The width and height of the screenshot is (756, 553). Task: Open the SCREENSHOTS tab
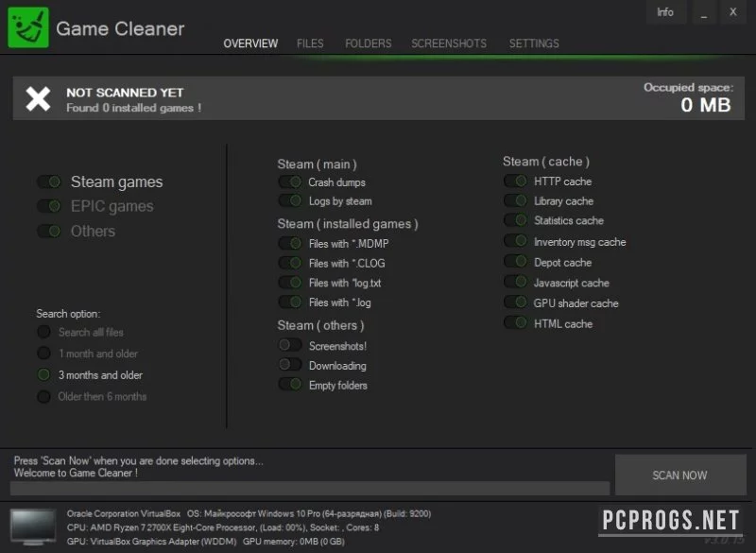pyautogui.click(x=449, y=43)
